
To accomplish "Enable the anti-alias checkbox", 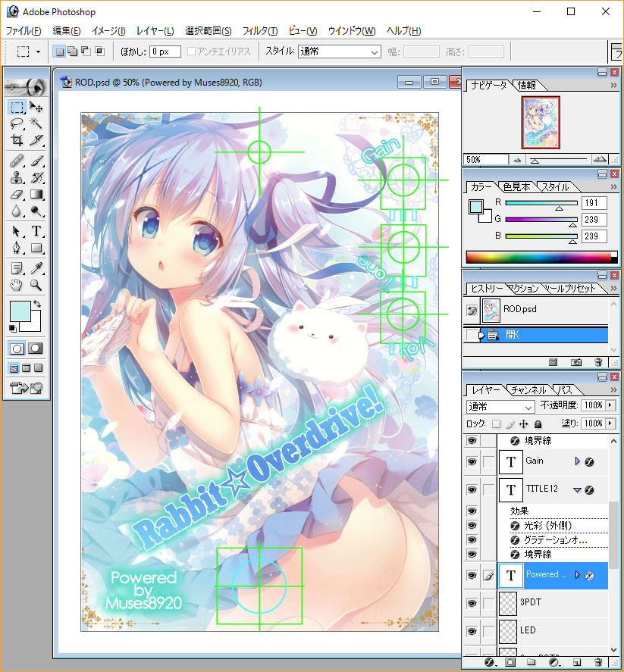I will pos(191,52).
